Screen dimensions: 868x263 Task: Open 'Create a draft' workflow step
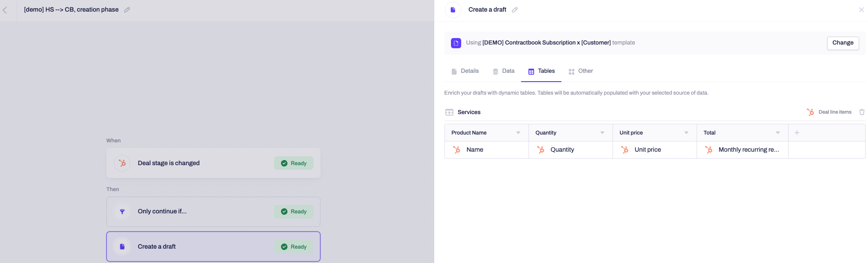pyautogui.click(x=213, y=247)
